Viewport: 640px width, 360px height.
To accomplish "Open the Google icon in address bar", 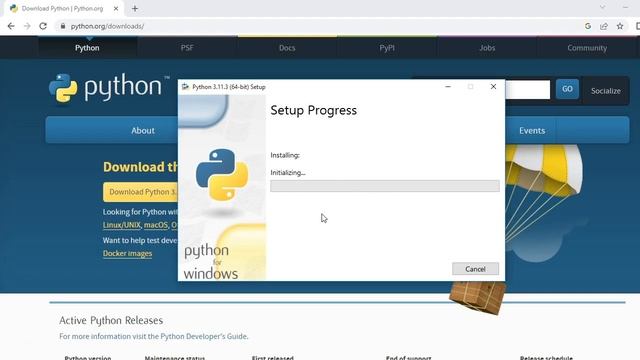I will [x=588, y=26].
